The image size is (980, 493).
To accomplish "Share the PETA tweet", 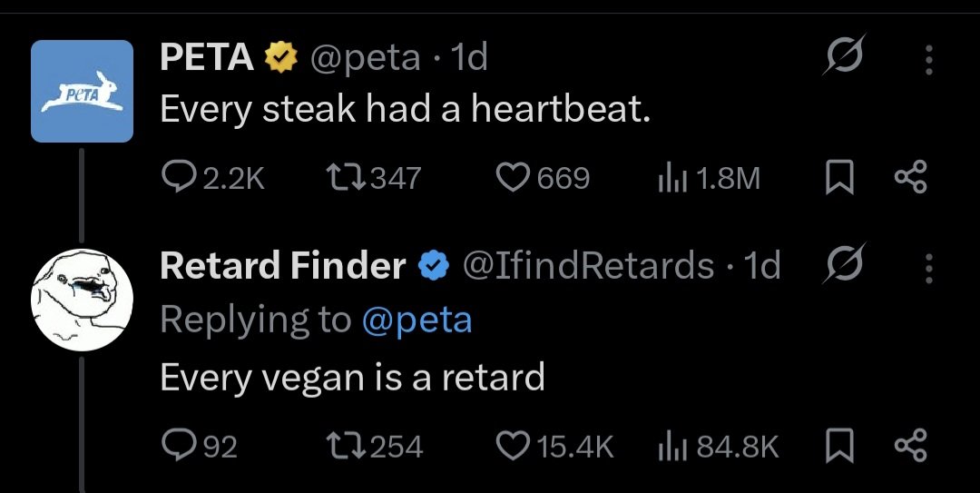I will pyautogui.click(x=911, y=178).
